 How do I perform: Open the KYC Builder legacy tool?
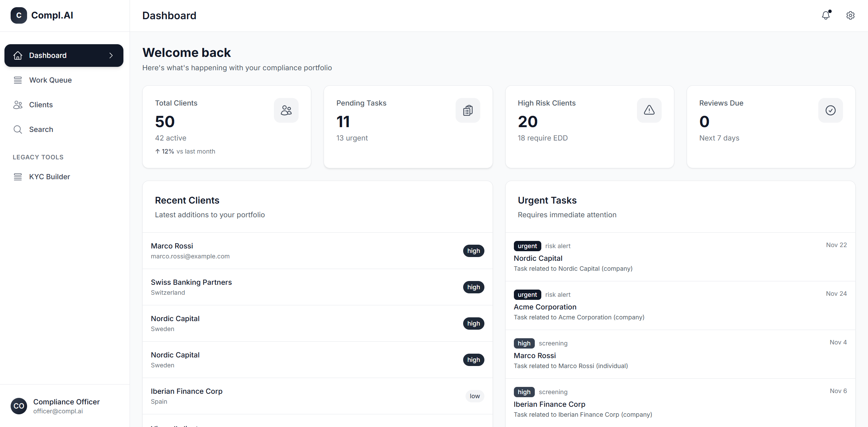tap(49, 177)
